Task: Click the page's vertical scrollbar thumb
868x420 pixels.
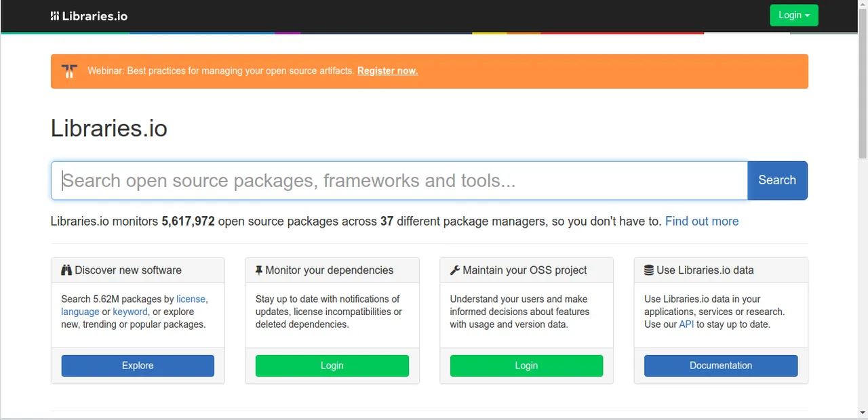Action: coord(863,85)
